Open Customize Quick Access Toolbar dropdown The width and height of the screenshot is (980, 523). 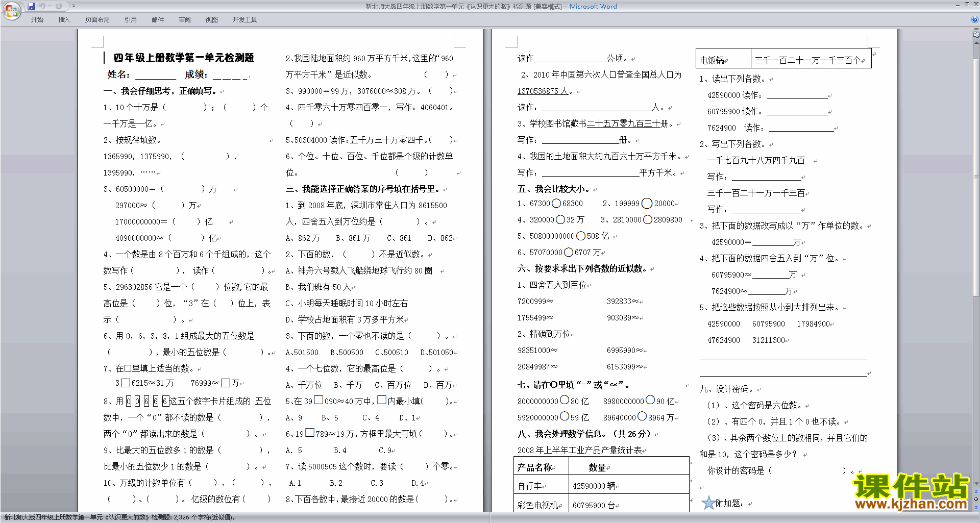tap(73, 6)
